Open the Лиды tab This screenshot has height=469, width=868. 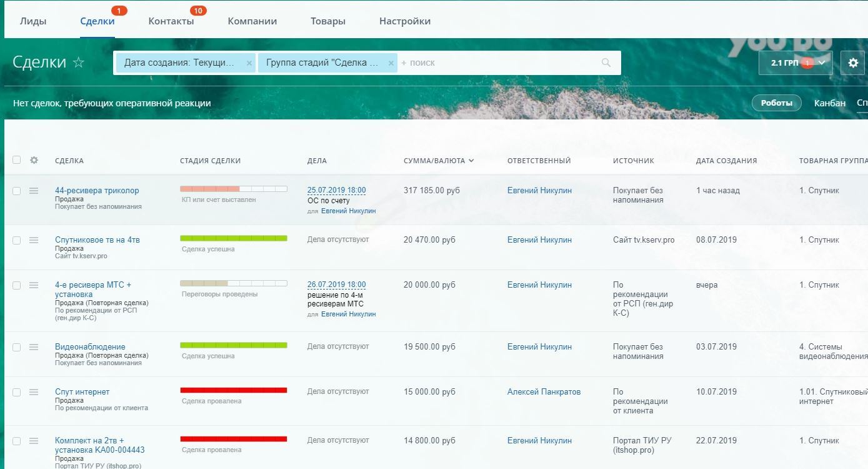[x=33, y=21]
